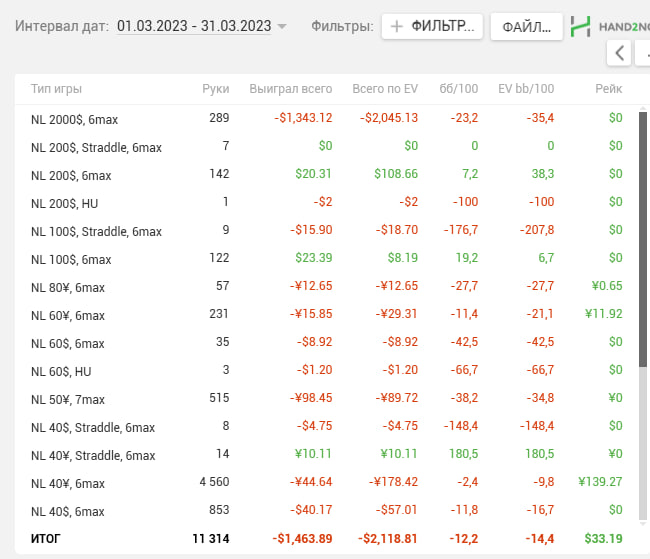Click the ¥0.65 rake value
The image size is (650, 559).
click(607, 286)
